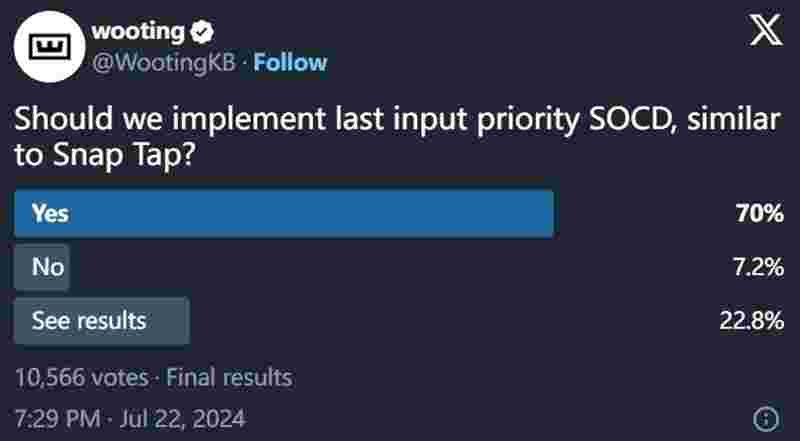The image size is (800, 441).
Task: Click the Final results label
Action: tap(230, 378)
